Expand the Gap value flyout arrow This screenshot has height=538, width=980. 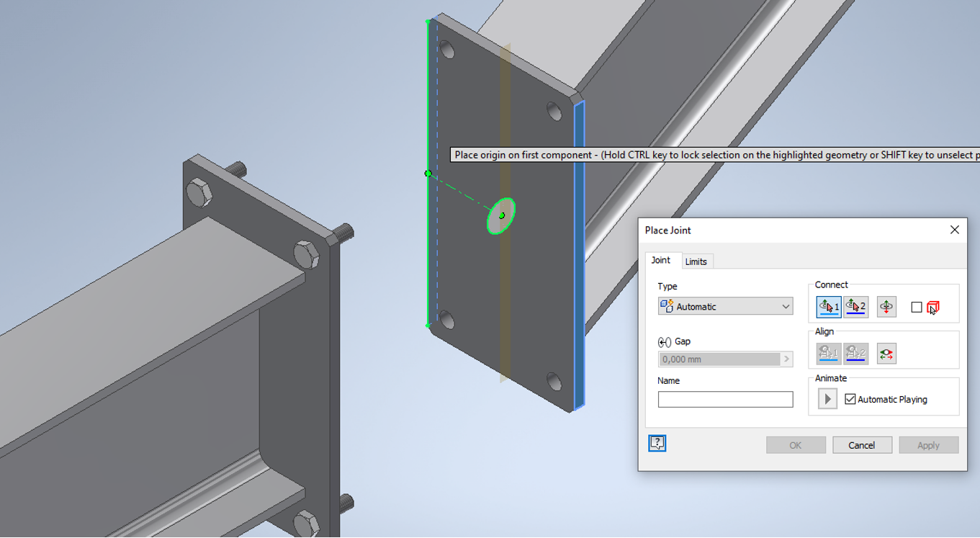pos(787,359)
